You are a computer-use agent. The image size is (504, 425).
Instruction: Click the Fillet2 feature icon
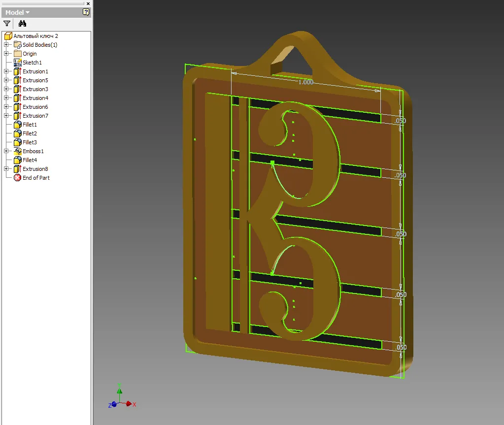18,133
